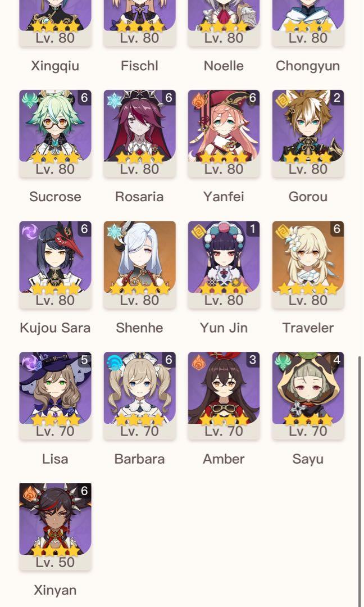The height and width of the screenshot is (607, 364).
Task: Click the Electro element icon on Kujou Sara
Action: 30,232
